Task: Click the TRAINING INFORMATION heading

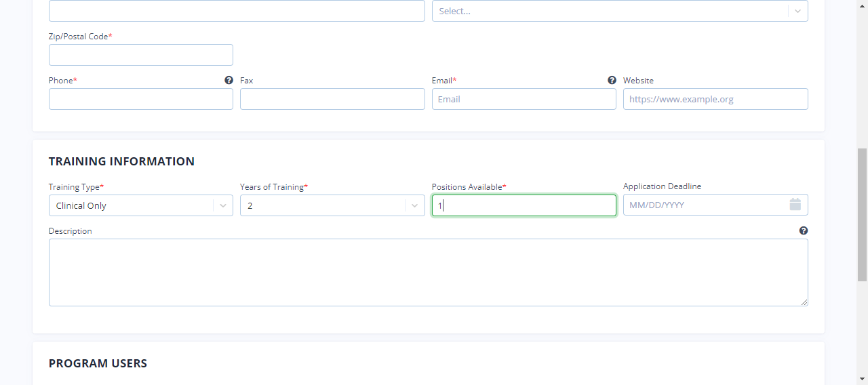Action: coord(121,161)
